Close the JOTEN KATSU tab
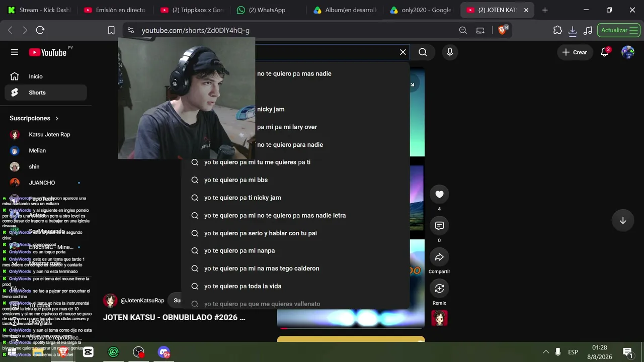The height and width of the screenshot is (362, 644). point(526,10)
